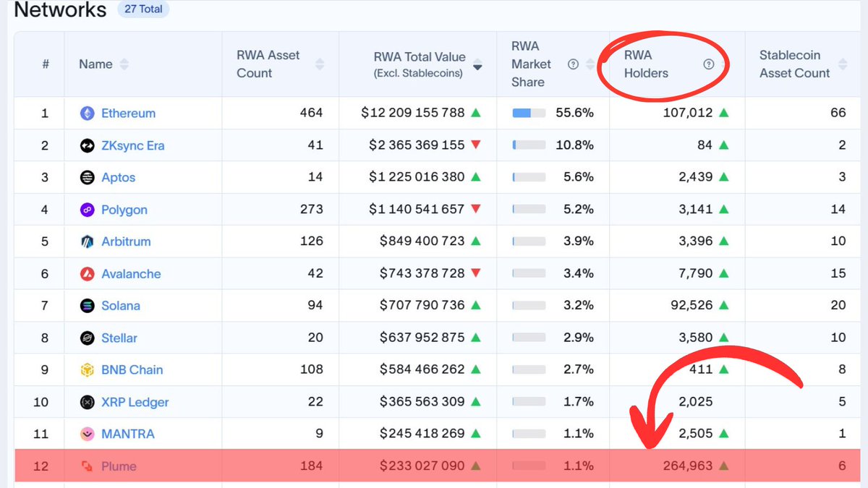Click Aptos's value $1 225 016 380
This screenshot has height=488, width=868.
(x=417, y=178)
